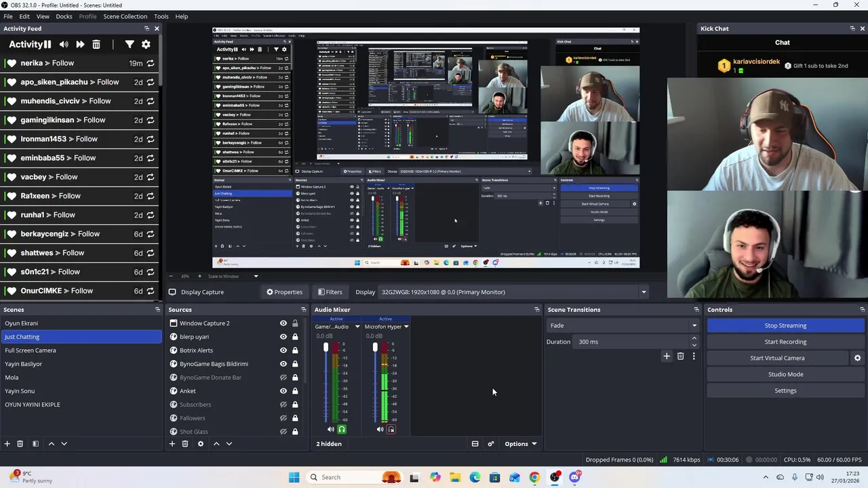Replay OnurCIMKE's follow alert
868x488 pixels.
point(150,291)
